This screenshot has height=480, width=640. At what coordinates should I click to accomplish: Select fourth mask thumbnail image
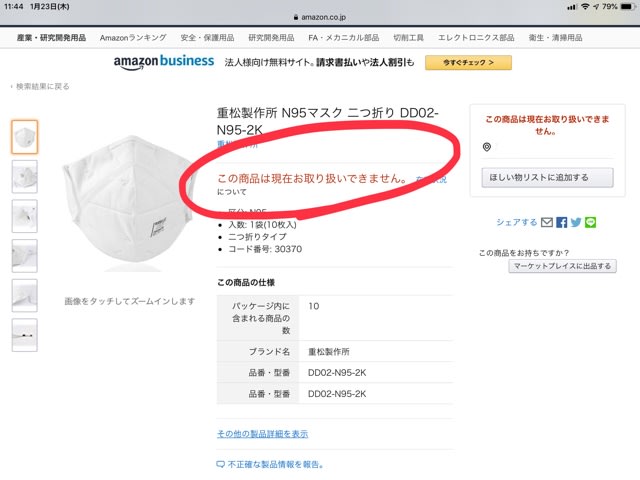pyautogui.click(x=24, y=256)
